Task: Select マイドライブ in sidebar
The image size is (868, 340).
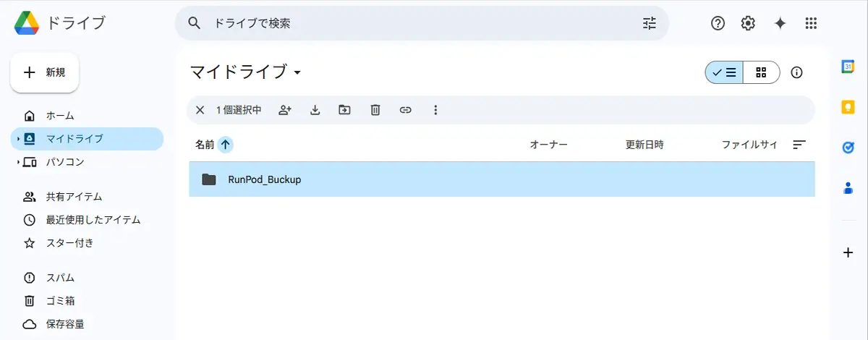Action: coord(87,139)
